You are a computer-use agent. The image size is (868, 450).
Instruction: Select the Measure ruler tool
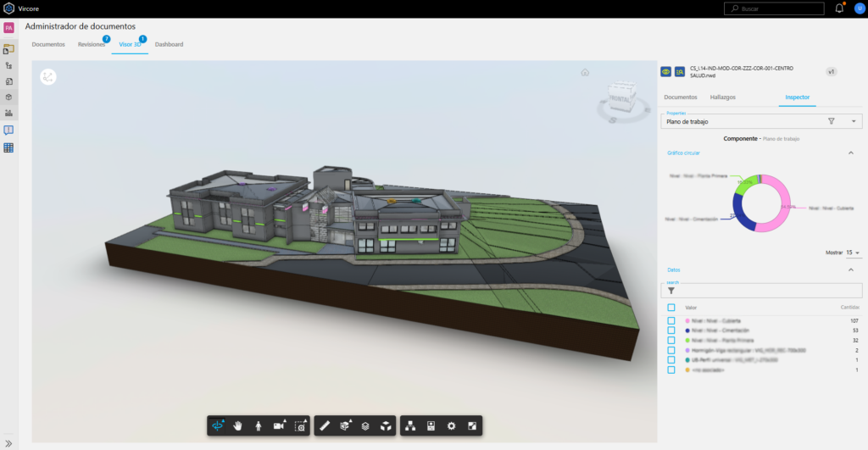tap(325, 426)
